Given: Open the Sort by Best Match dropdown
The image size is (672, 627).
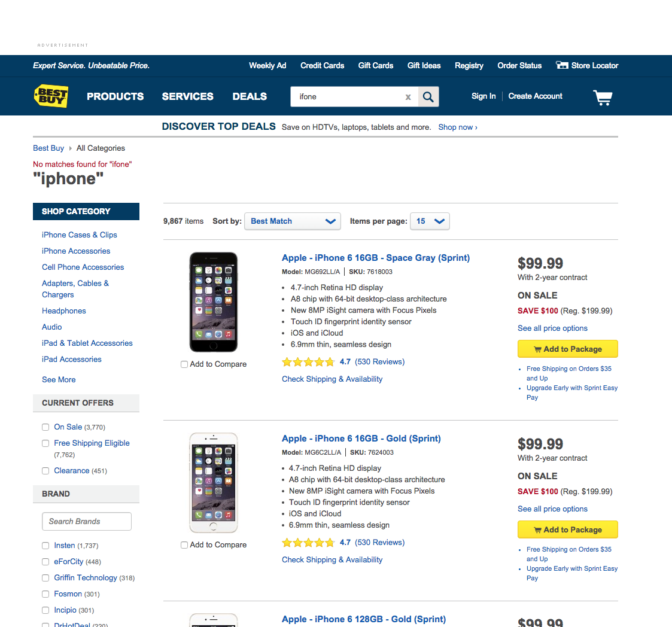Looking at the screenshot, I should (292, 221).
